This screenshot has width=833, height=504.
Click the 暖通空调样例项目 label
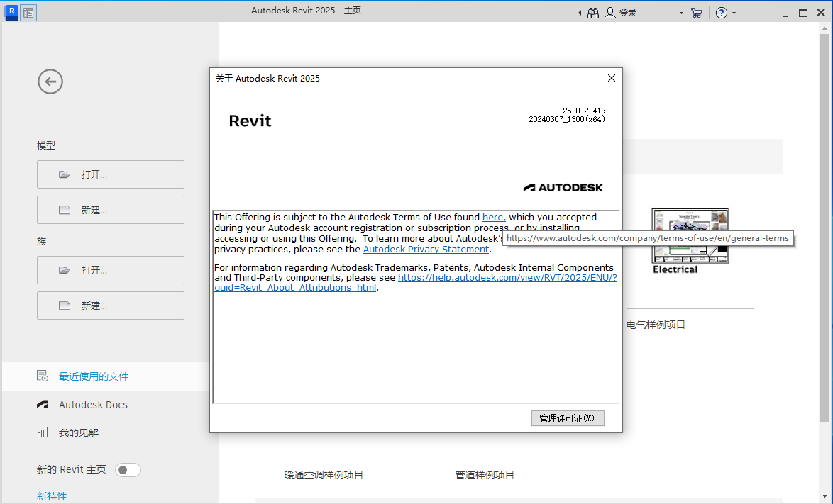(x=324, y=476)
